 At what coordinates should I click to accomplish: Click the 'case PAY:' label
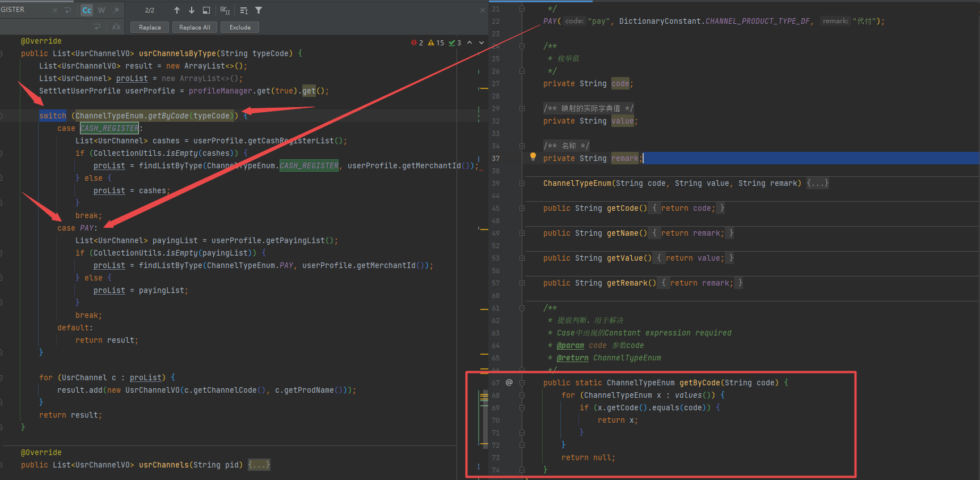click(78, 228)
